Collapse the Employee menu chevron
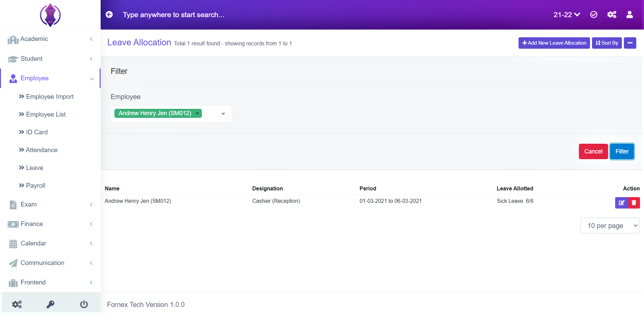644x316 pixels. click(92, 79)
